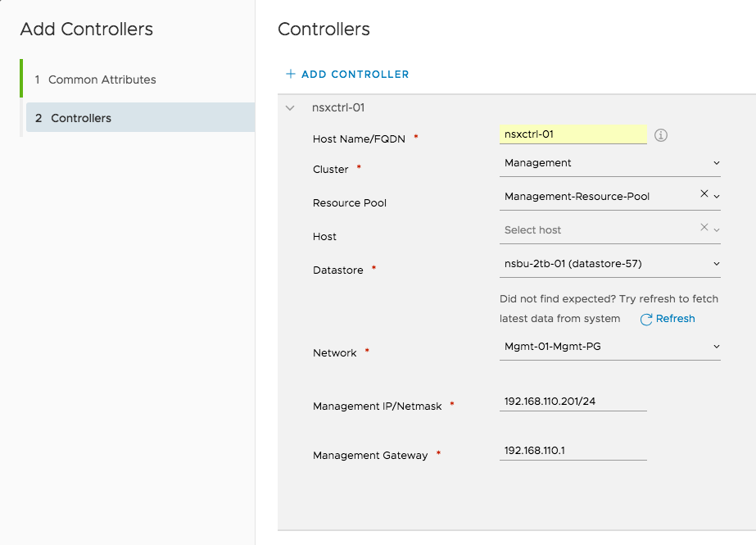
Task: Click the info icon beside Host Name field
Action: click(660, 135)
